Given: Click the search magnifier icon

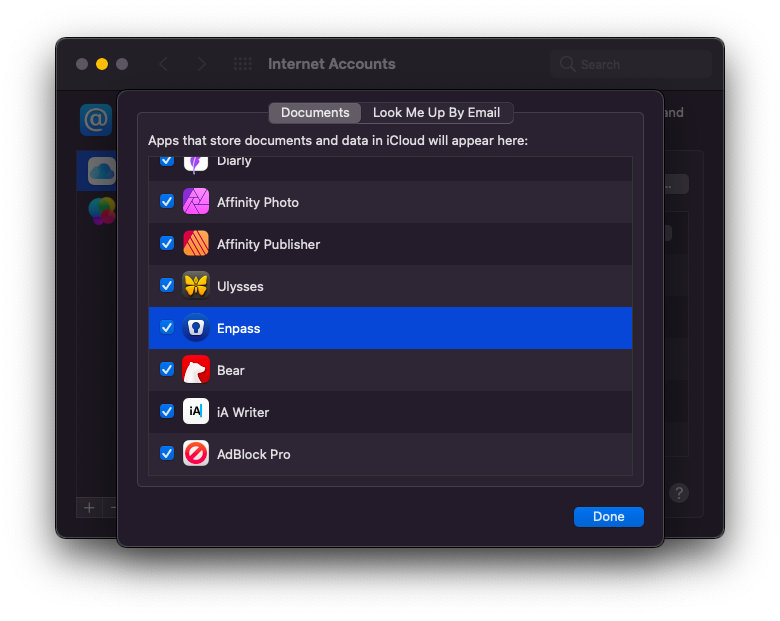Looking at the screenshot, I should [567, 64].
